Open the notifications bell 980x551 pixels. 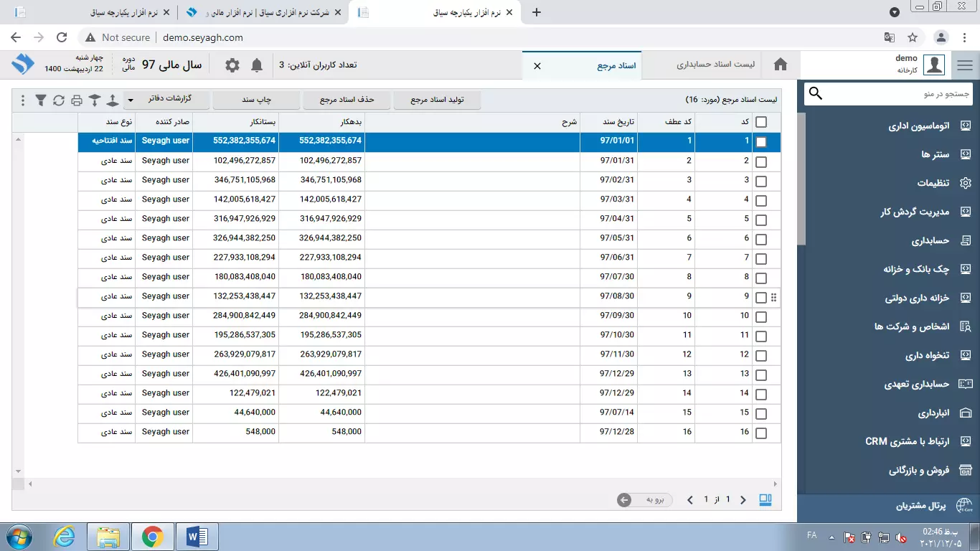point(257,65)
